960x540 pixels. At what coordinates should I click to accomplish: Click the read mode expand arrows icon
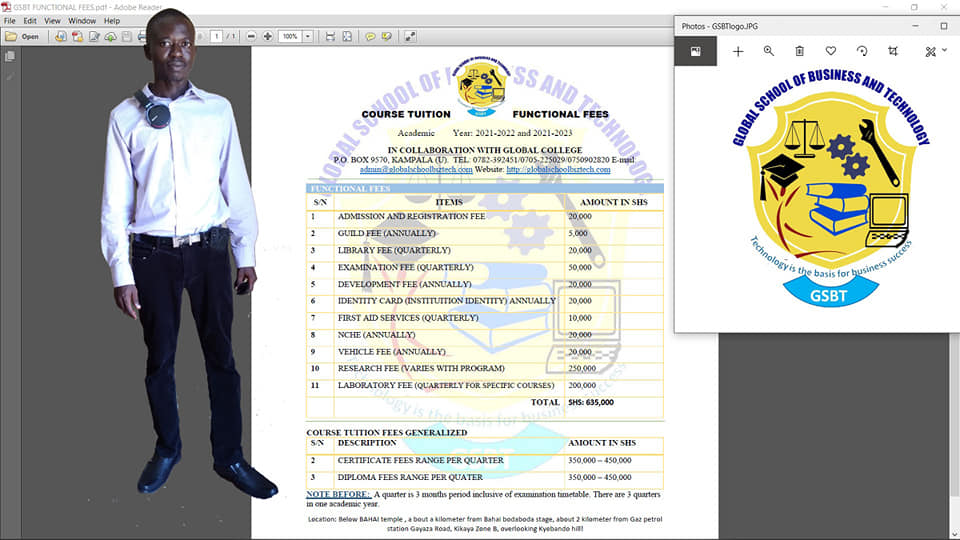[x=410, y=37]
